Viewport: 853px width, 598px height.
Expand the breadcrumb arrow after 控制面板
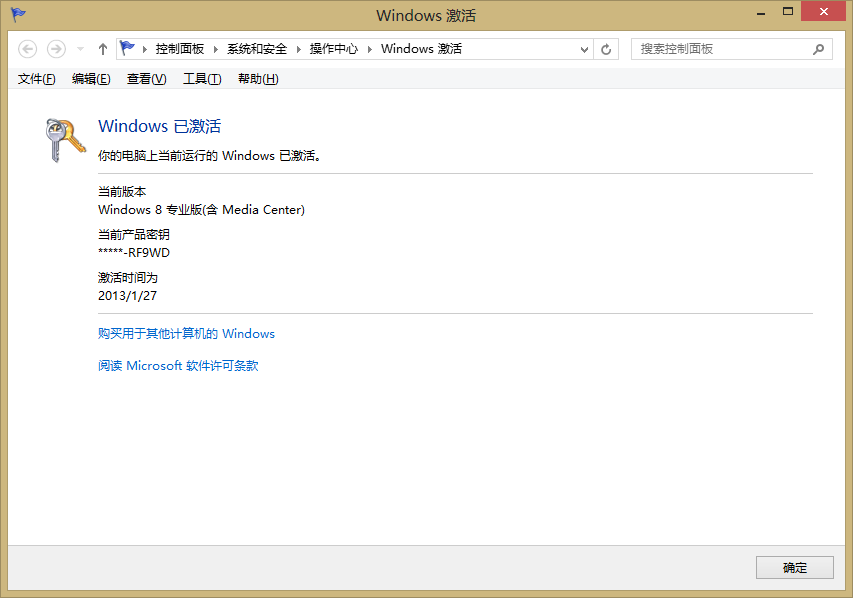(x=215, y=49)
